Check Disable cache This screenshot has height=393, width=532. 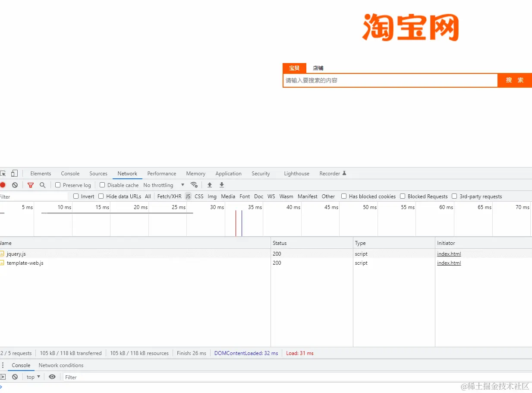click(102, 185)
